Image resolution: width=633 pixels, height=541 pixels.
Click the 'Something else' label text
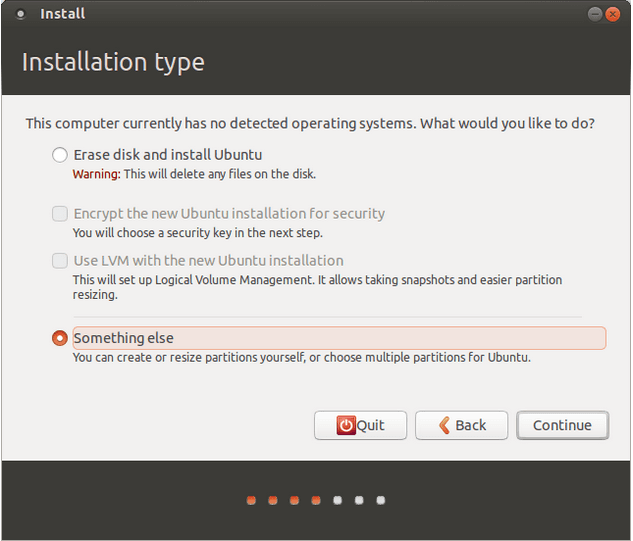point(124,338)
